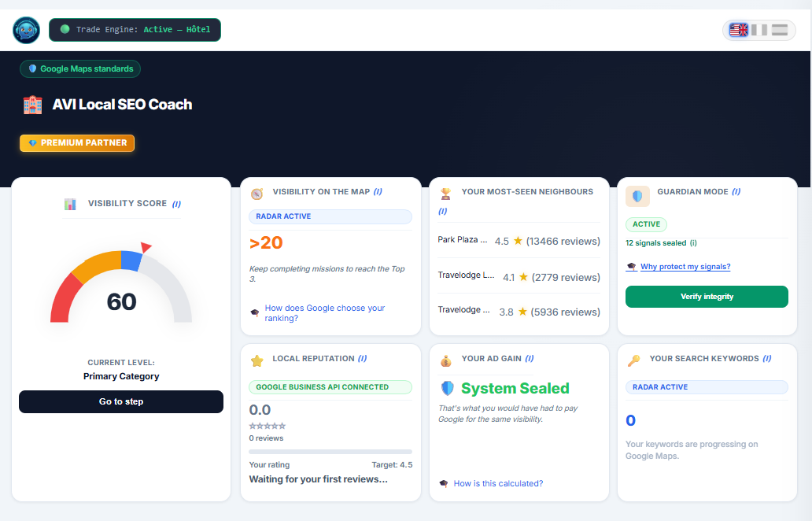The height and width of the screenshot is (521, 812).
Task: Click the Visibility Score bar chart icon
Action: coord(69,203)
